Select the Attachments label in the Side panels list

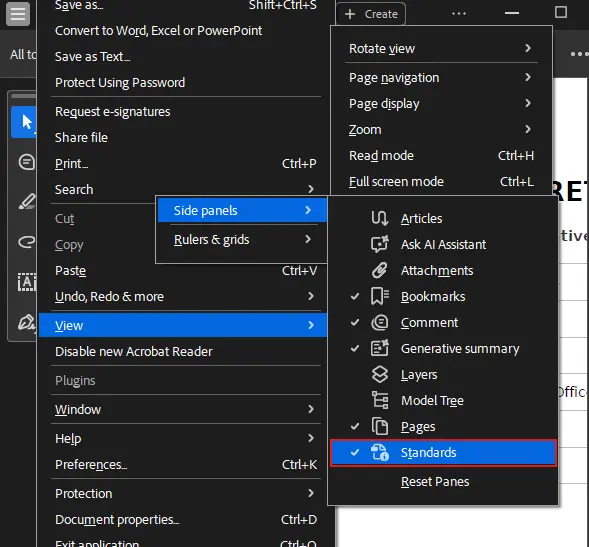[x=437, y=270]
